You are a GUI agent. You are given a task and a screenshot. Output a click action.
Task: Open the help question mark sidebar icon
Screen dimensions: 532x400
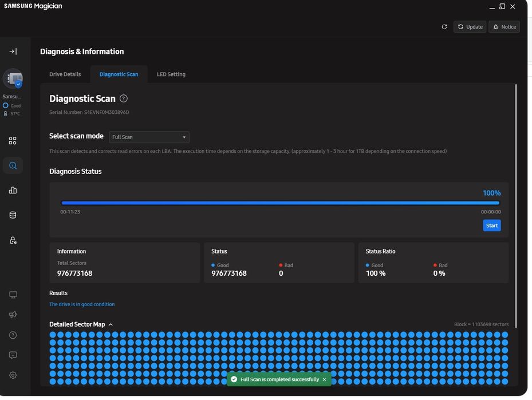click(x=13, y=335)
